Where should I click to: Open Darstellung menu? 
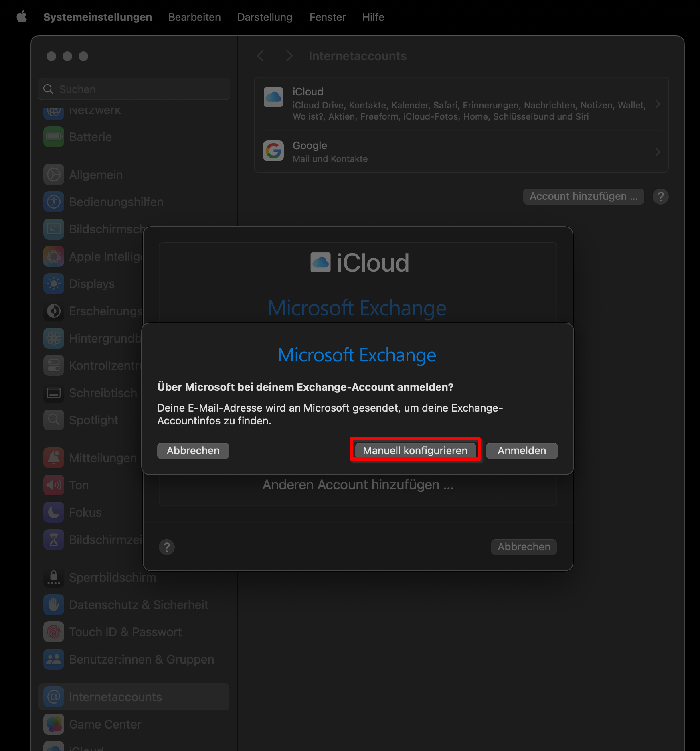(265, 17)
